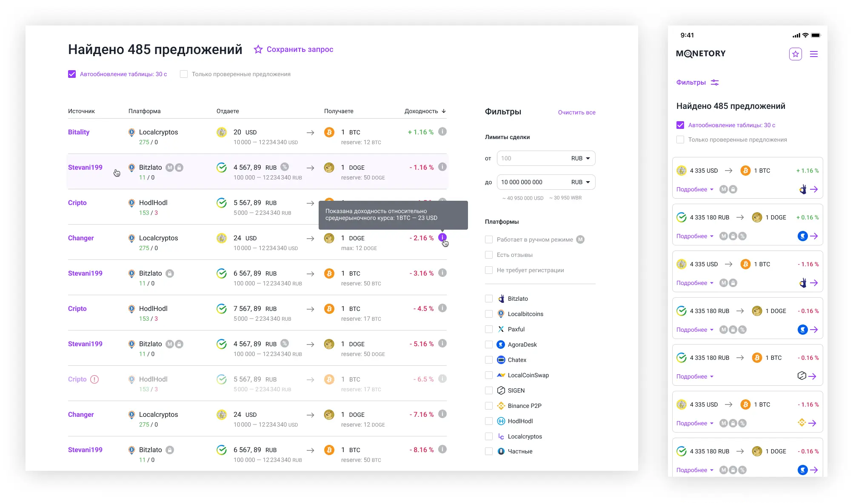Select the Частные platform checkbox
Viewport: 853px width, 504px height.
(489, 451)
